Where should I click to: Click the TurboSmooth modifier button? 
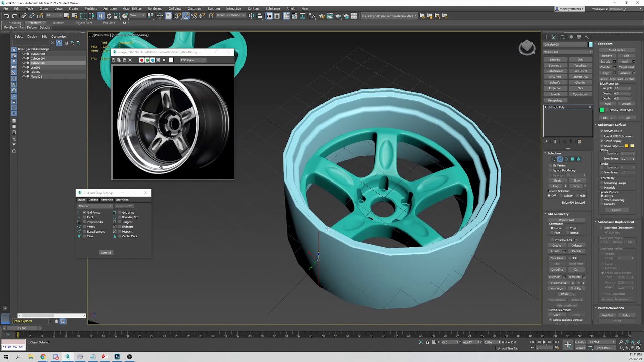click(555, 71)
